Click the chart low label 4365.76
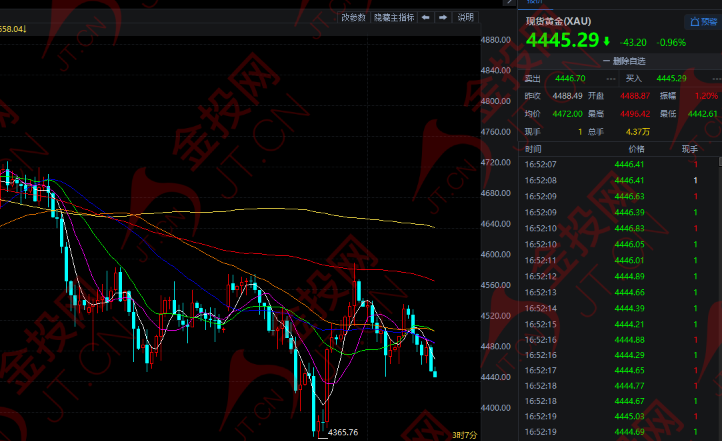Image resolution: width=722 pixels, height=441 pixels. pos(343,432)
